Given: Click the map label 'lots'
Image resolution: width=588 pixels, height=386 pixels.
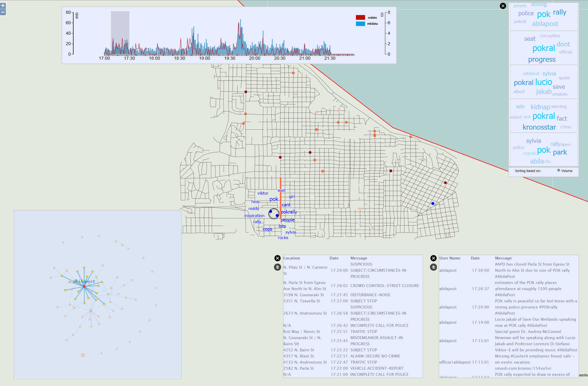Looking at the screenshot, I should click(x=282, y=226).
